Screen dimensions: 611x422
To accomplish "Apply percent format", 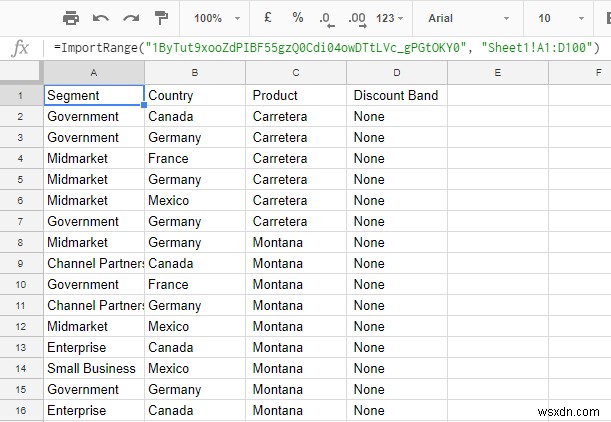I will point(297,18).
